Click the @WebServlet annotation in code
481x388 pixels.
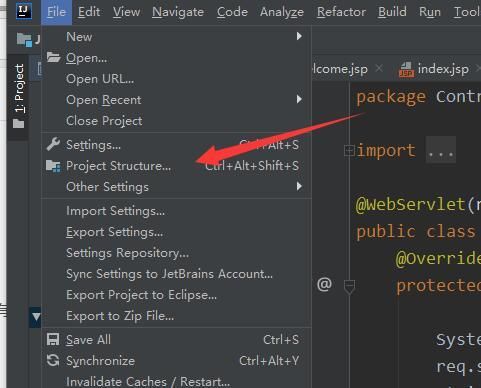pyautogui.click(x=410, y=204)
